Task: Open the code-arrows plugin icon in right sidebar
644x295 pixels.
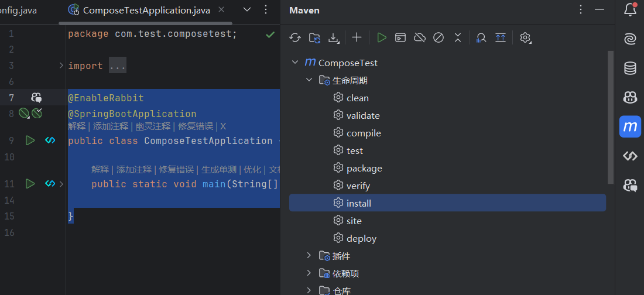Action: [630, 156]
